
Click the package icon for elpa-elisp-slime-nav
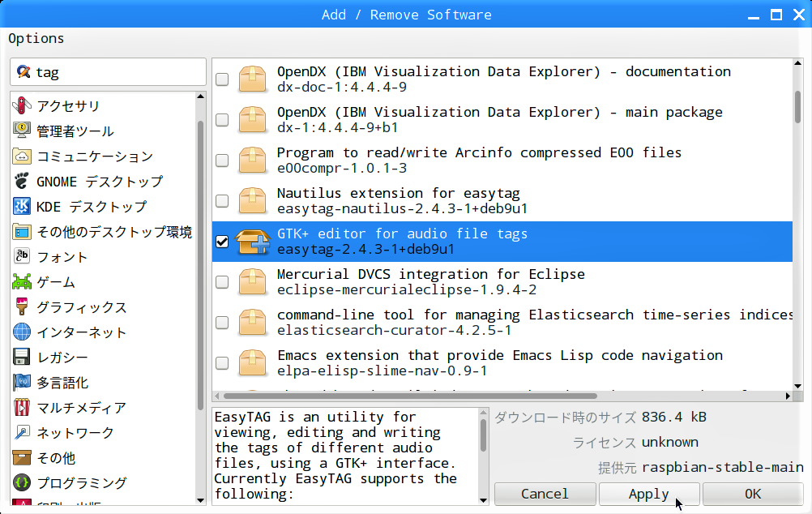click(x=252, y=362)
